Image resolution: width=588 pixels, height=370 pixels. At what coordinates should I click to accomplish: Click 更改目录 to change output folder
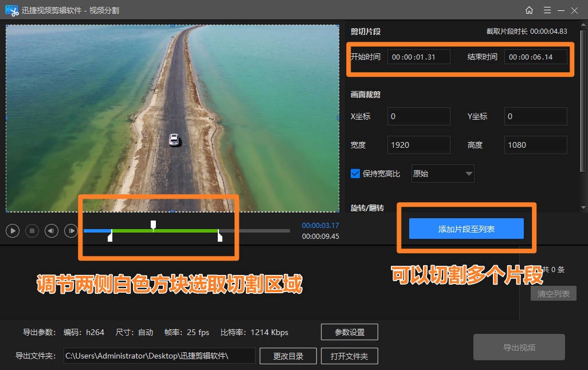pyautogui.click(x=288, y=356)
